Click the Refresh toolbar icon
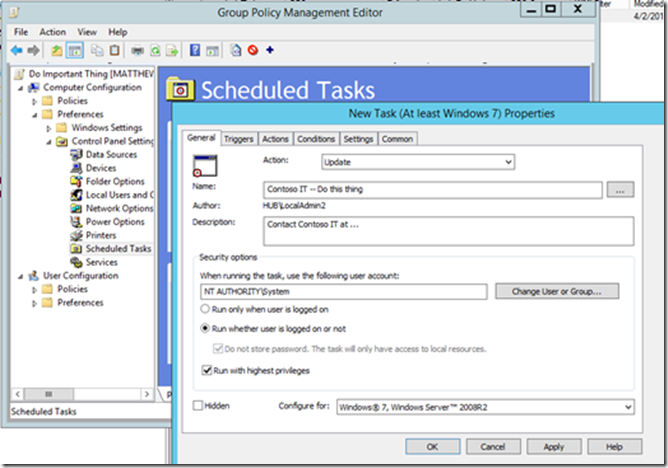This screenshot has height=468, width=668. point(155,51)
